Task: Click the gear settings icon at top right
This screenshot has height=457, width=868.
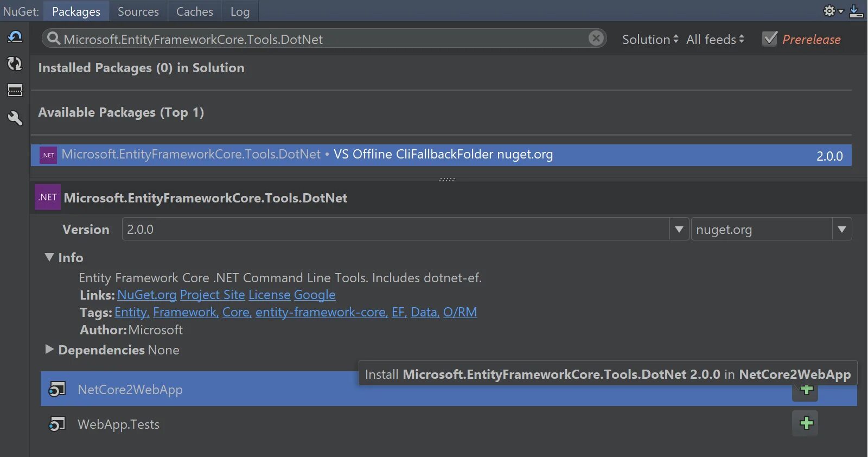Action: pos(829,11)
